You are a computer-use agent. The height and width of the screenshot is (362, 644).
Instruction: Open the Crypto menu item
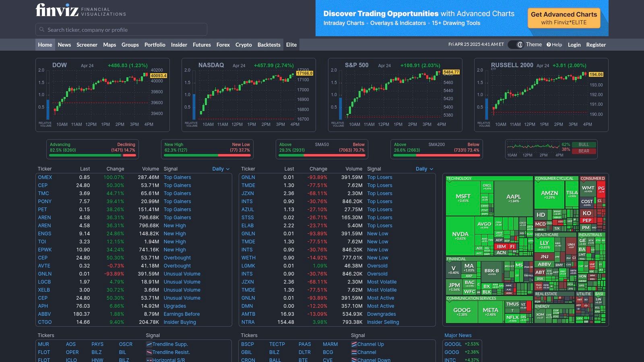point(244,45)
